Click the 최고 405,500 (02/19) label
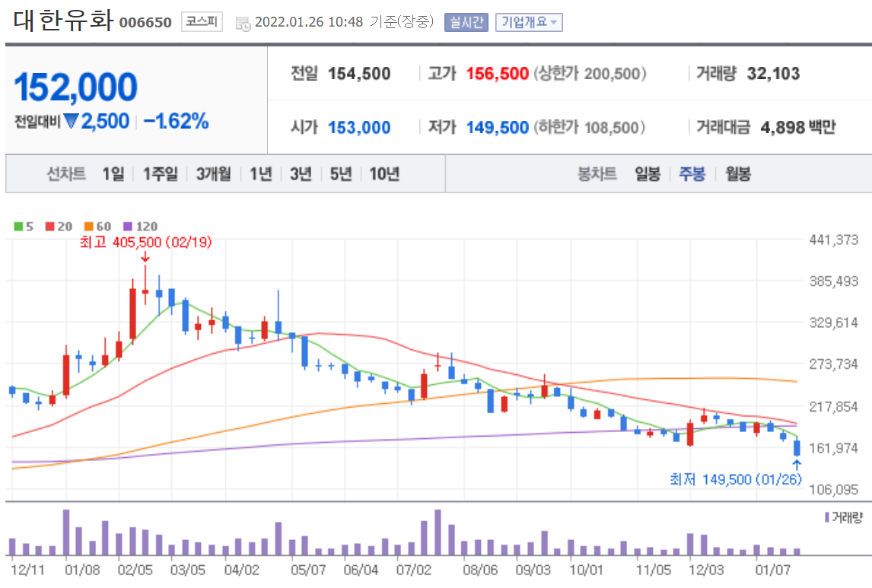 click(x=145, y=243)
